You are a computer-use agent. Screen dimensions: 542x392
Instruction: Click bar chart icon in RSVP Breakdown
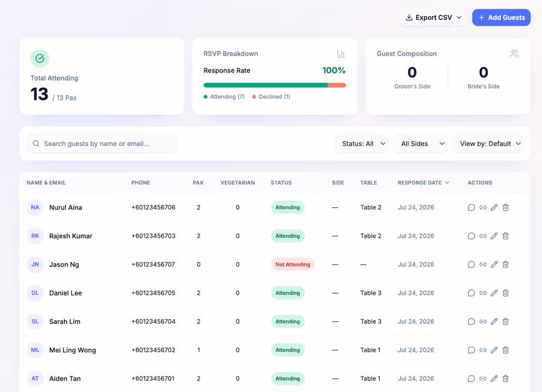(x=341, y=54)
